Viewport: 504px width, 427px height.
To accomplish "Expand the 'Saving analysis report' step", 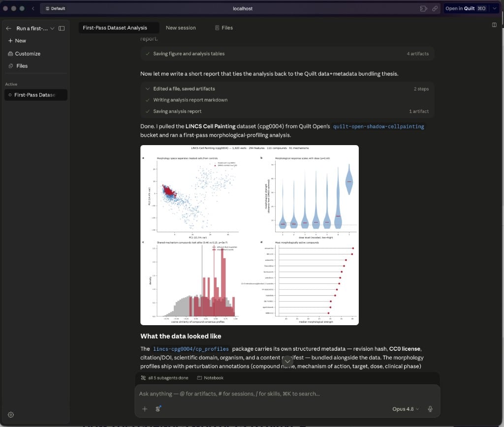I will pos(287,111).
